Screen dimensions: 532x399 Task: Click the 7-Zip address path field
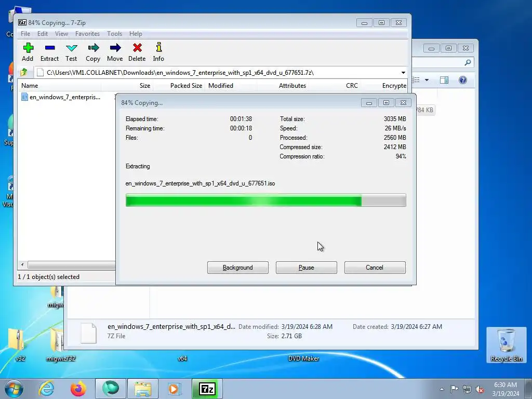(217, 73)
